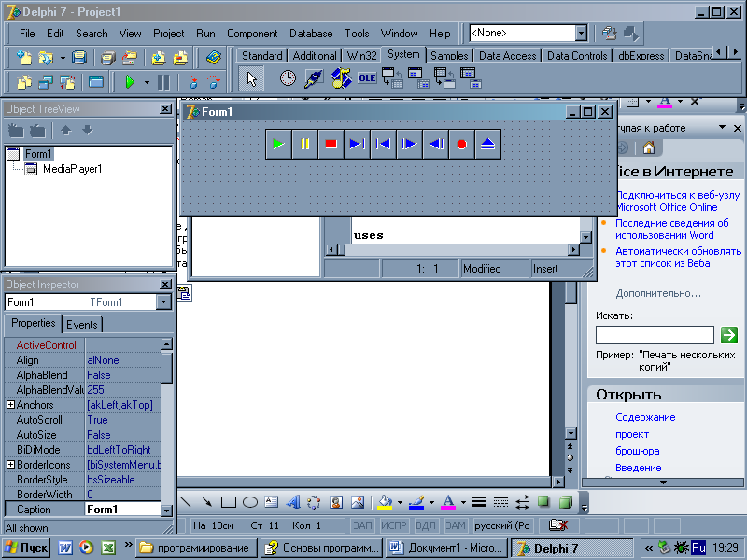Click Add file to project icon
Image resolution: width=747 pixels, height=560 pixels.
(159, 58)
